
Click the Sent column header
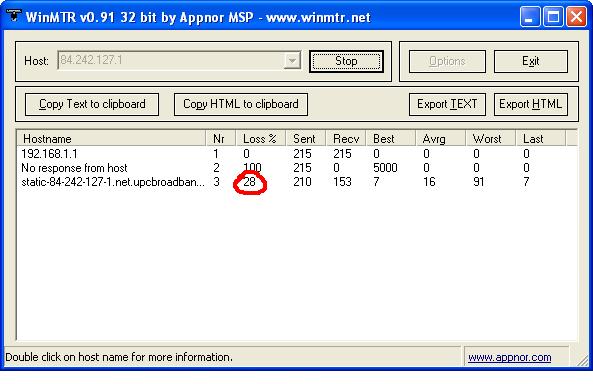(x=306, y=138)
